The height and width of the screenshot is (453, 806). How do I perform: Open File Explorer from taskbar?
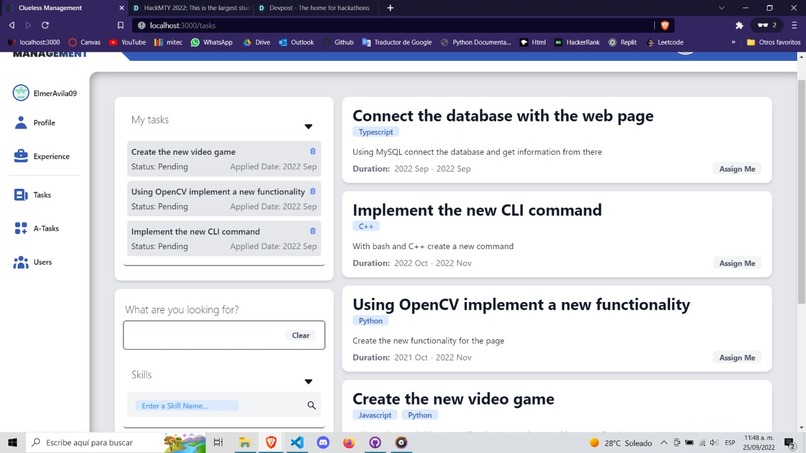click(245, 442)
